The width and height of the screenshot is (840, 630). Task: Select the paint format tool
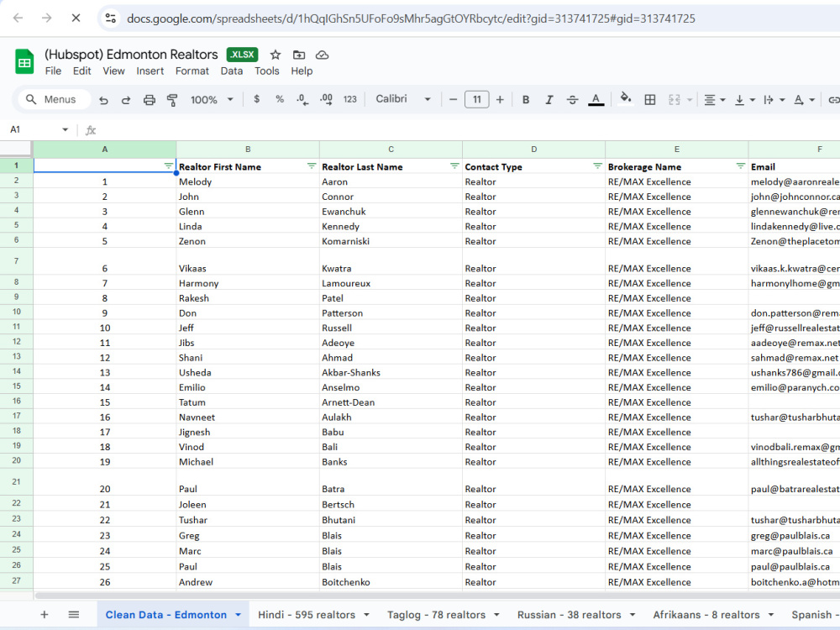(172, 100)
